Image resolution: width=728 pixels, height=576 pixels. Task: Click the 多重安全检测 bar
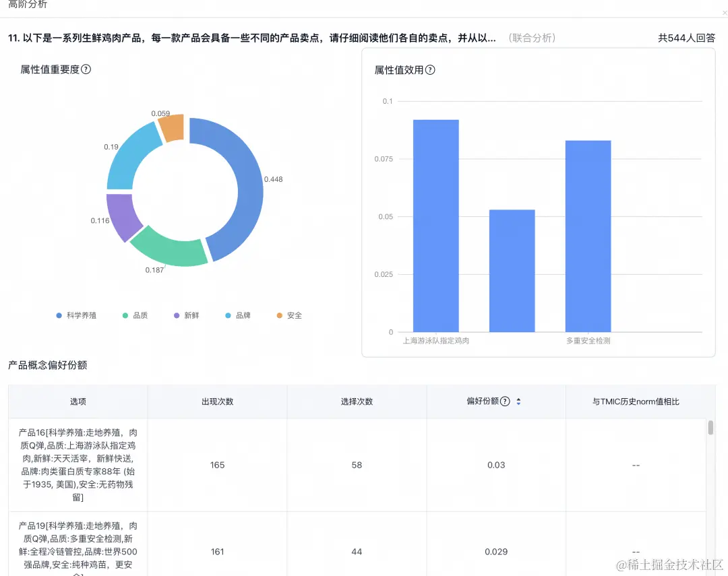pos(588,236)
